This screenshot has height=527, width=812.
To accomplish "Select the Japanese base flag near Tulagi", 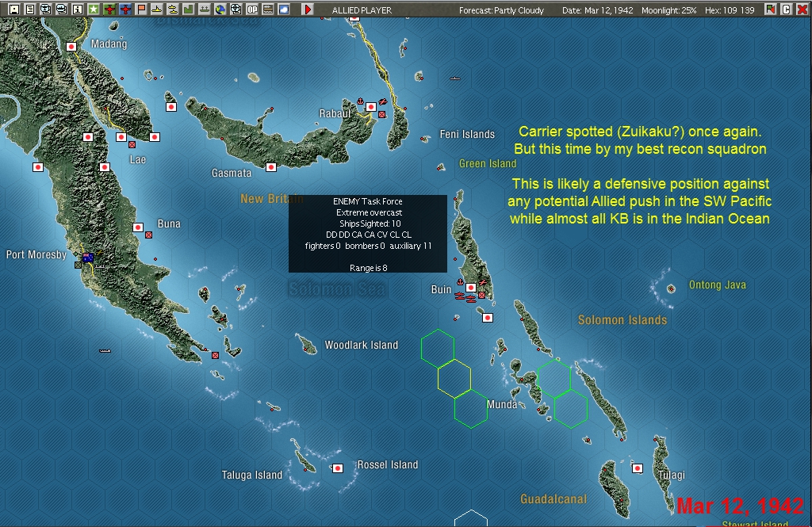I will point(638,468).
